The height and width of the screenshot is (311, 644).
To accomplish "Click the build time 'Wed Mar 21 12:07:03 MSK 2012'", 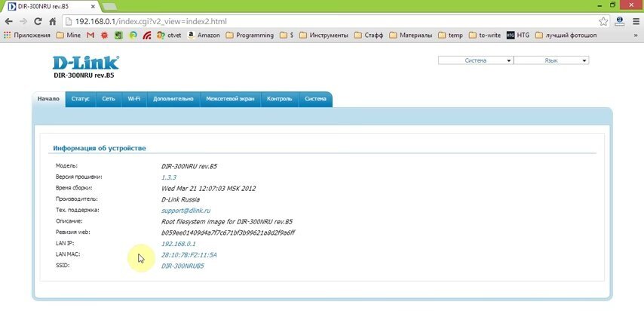I will tap(209, 189).
